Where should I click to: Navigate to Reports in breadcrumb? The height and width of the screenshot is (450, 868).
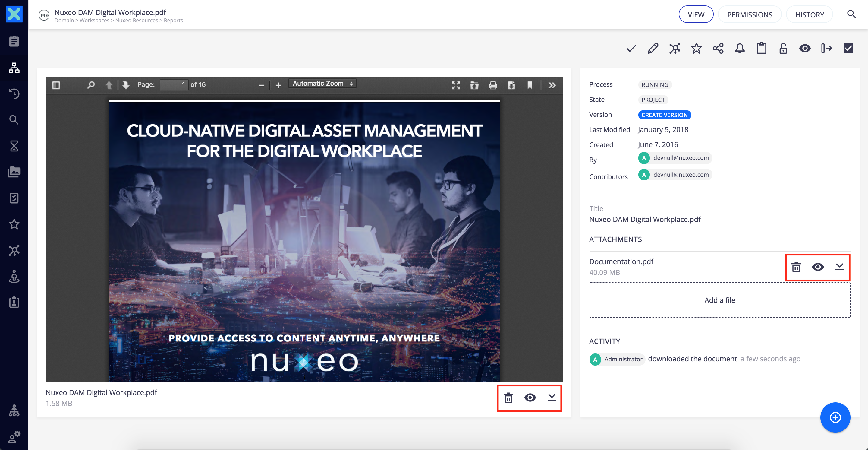(173, 21)
